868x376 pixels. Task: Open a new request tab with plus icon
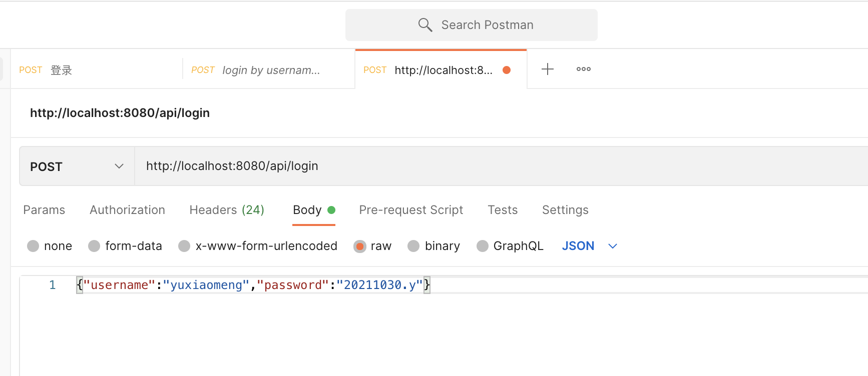pyautogui.click(x=548, y=69)
